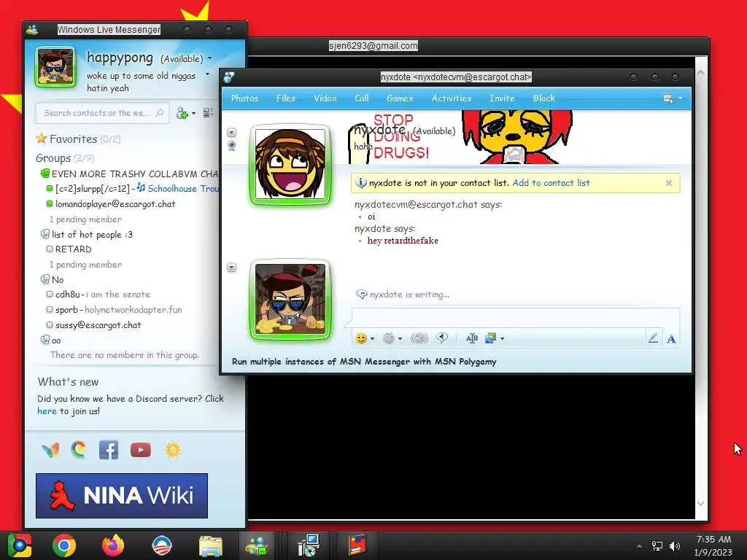This screenshot has width=747, height=560.
Task: Open the emoticon picker in chat toolbar
Action: (x=361, y=338)
